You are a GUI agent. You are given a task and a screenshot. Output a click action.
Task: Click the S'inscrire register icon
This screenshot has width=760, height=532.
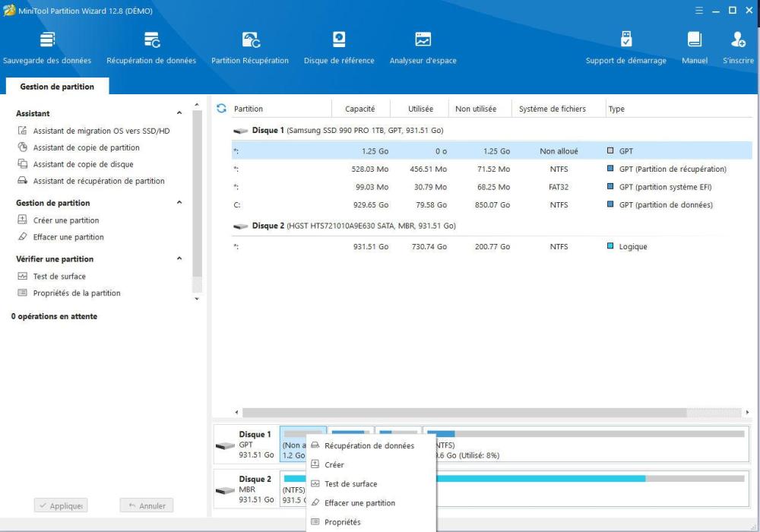pos(738,48)
